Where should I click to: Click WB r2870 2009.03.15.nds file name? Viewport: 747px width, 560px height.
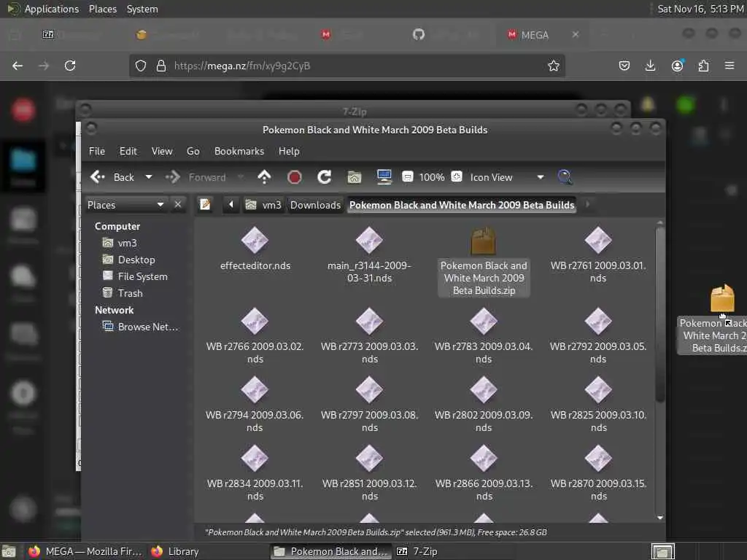pos(598,489)
